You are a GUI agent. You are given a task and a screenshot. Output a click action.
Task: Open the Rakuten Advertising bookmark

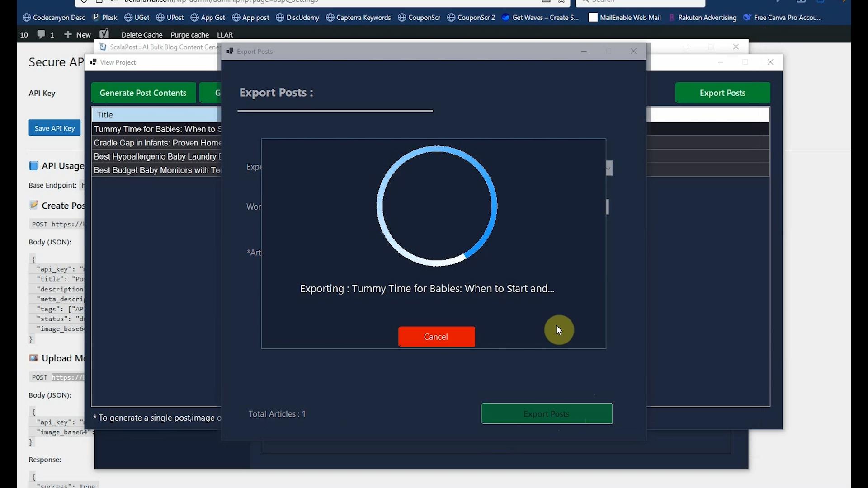pyautogui.click(x=703, y=17)
